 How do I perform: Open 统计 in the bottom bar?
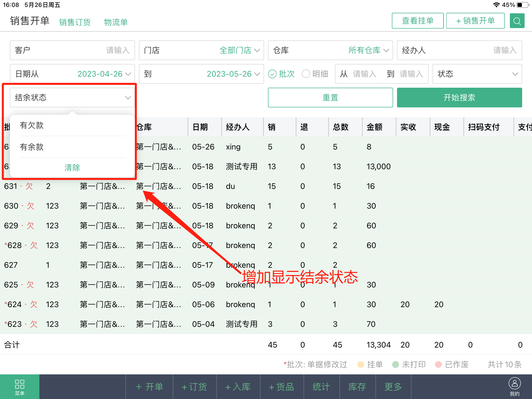pyautogui.click(x=321, y=387)
